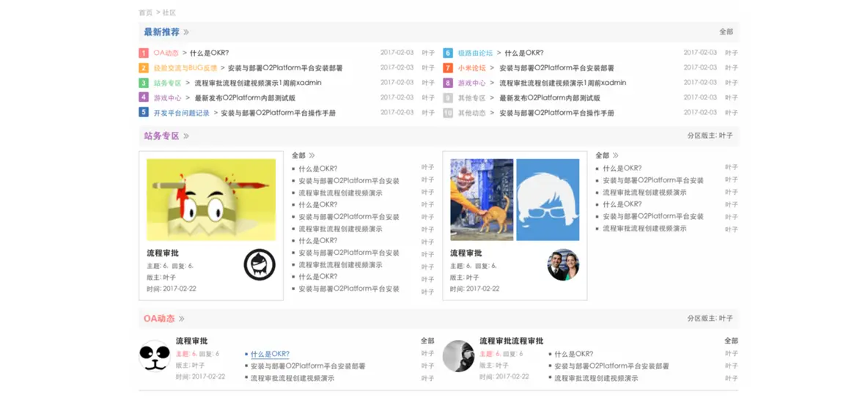Image resolution: width=868 pixels, height=397 pixels.
Task: Click the pink 主题: 6 beside panda avatar
Action: (x=186, y=354)
